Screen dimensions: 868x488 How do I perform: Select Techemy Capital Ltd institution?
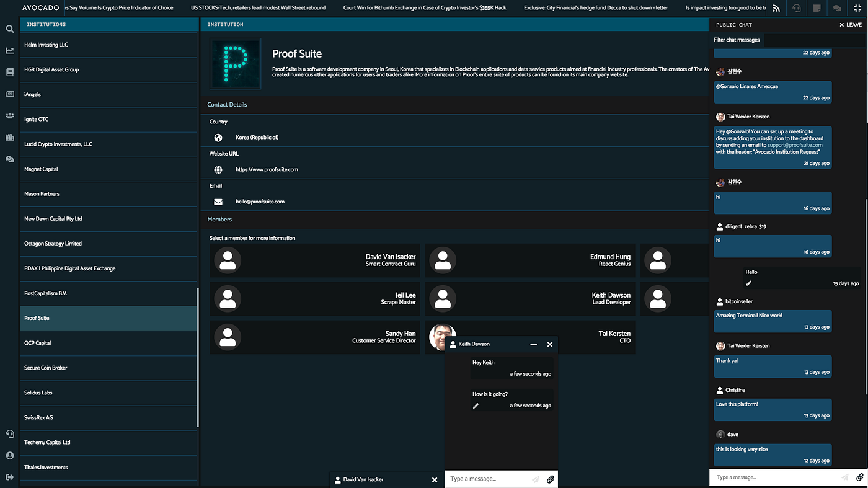tap(108, 442)
